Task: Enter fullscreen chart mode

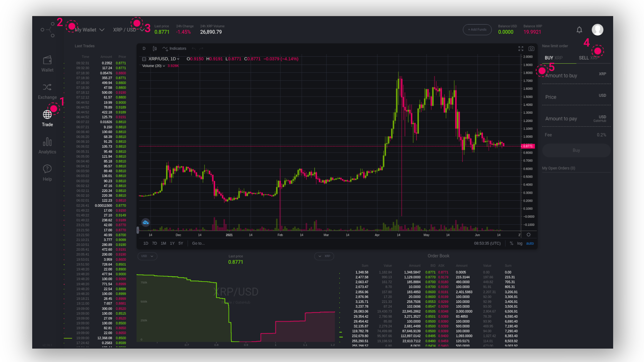Action: pos(521,49)
